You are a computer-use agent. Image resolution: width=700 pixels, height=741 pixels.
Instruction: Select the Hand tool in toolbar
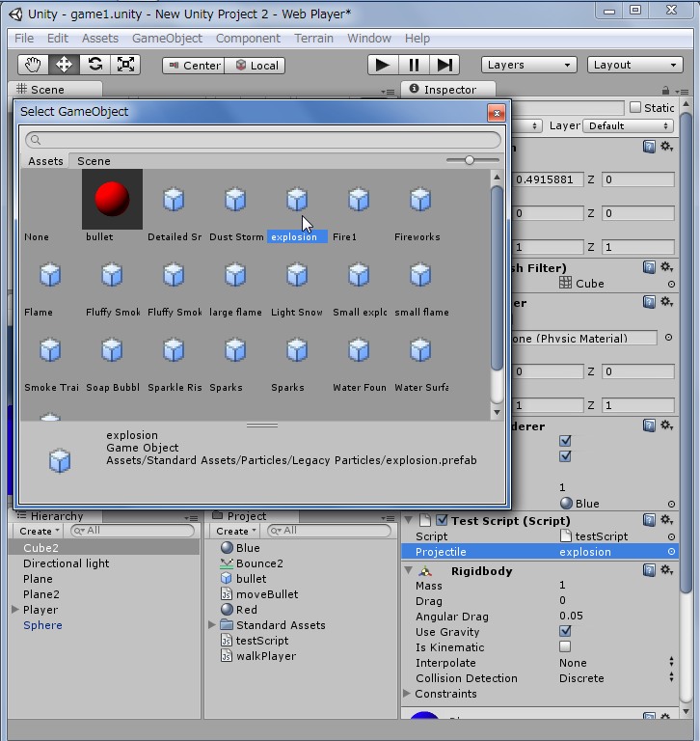(33, 65)
